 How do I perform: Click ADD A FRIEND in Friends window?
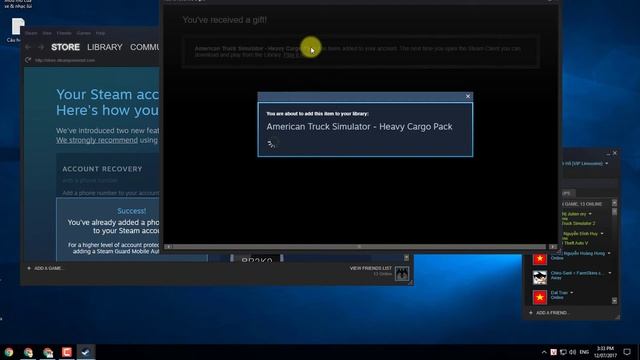tap(551, 313)
